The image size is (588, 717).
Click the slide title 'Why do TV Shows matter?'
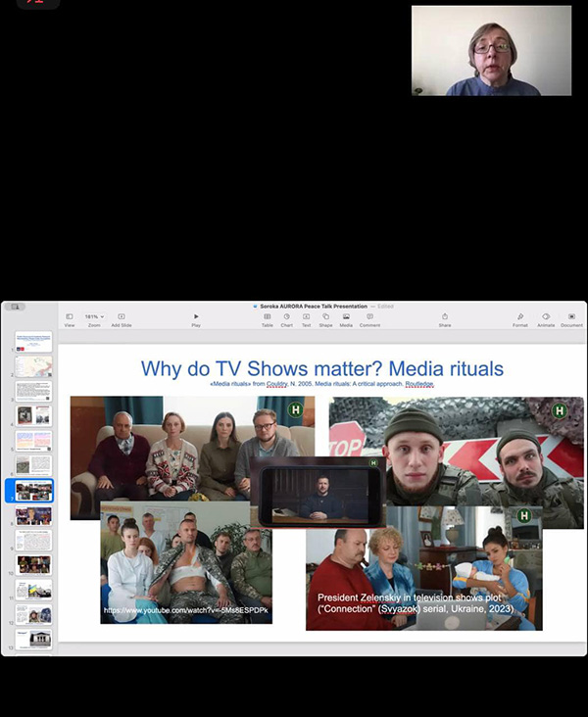tap(262, 368)
